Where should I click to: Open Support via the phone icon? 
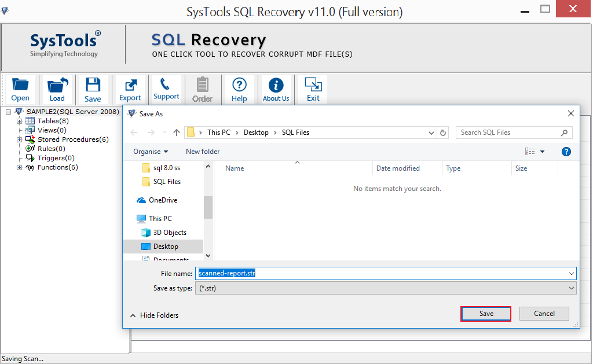[166, 90]
